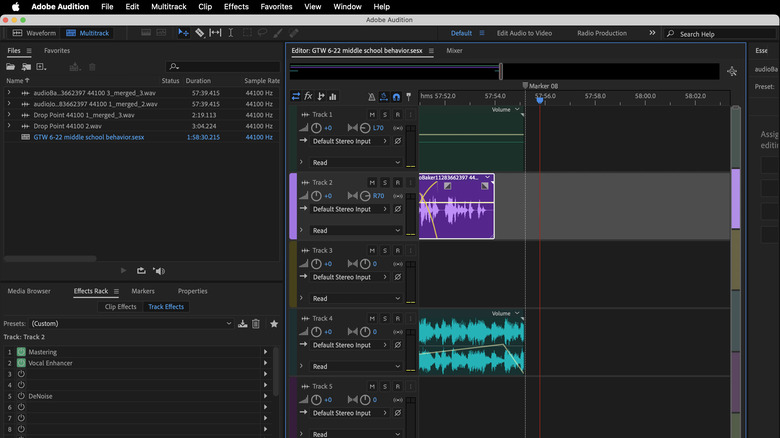Toggle power for the Mastering effect

point(21,352)
